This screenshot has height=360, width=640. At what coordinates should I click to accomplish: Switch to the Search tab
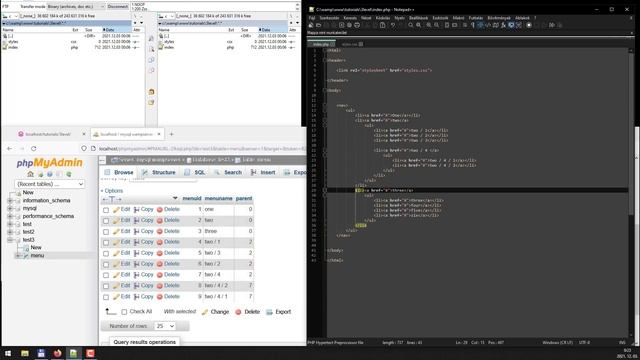228,173
